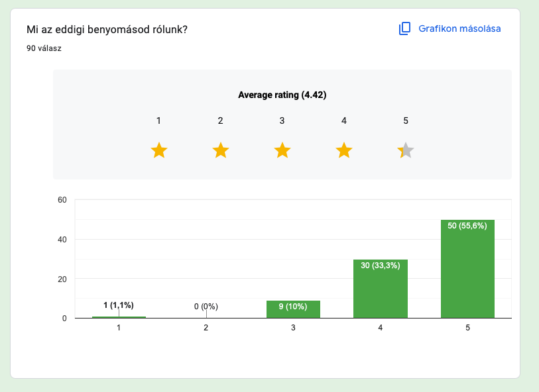Click the '90 válasz' response count
This screenshot has height=392, width=539.
point(44,48)
